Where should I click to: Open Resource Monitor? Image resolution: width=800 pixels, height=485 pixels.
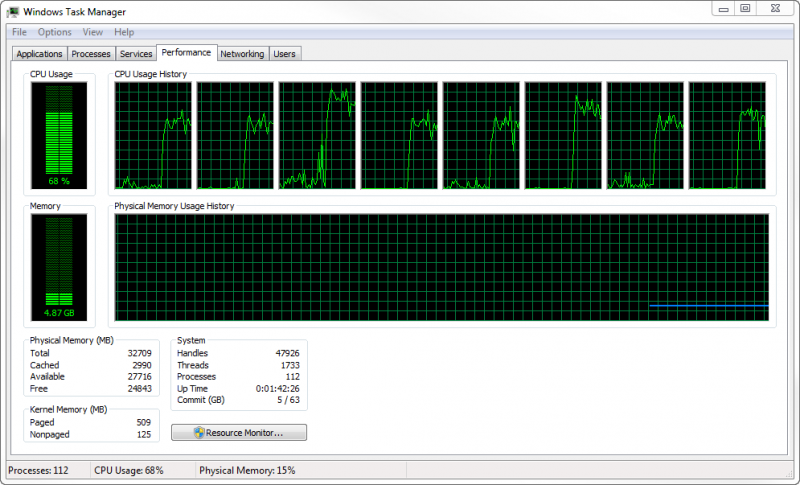coord(239,432)
